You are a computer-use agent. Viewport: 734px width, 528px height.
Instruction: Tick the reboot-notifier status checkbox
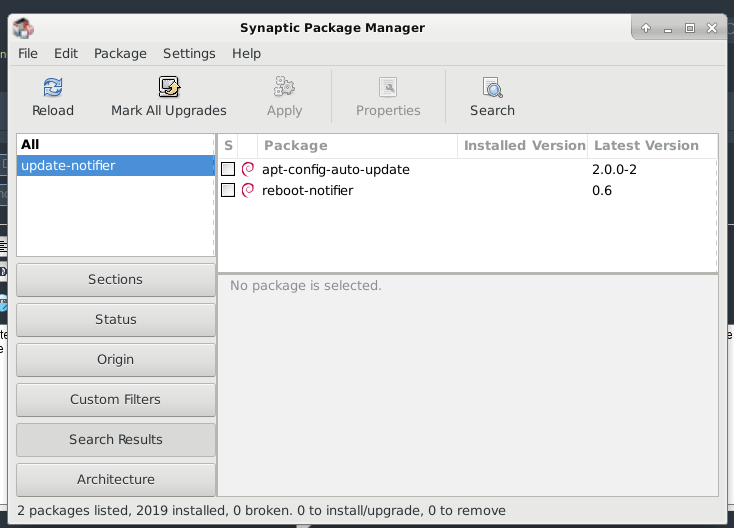click(228, 190)
